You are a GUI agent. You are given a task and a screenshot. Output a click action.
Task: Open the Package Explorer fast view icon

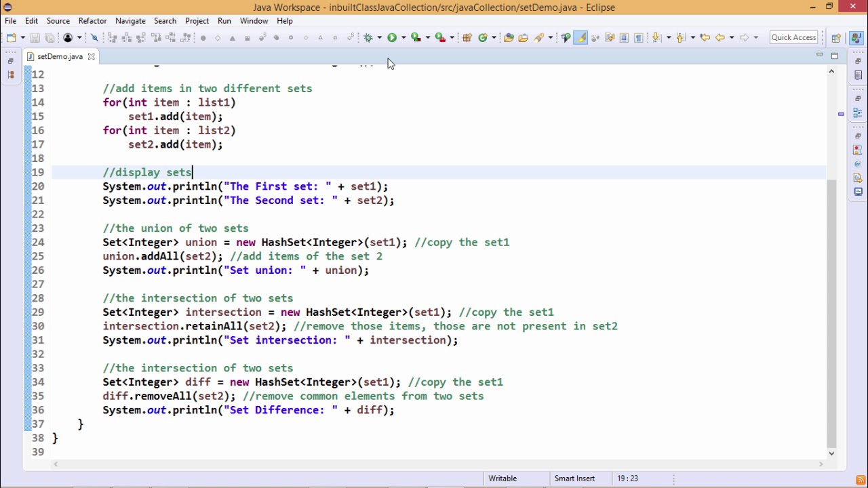(11, 75)
